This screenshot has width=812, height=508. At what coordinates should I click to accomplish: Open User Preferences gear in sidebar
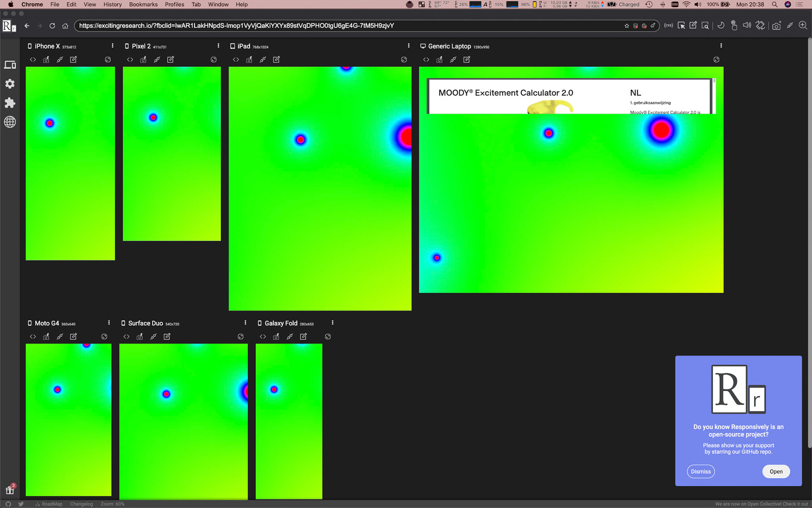pos(10,84)
